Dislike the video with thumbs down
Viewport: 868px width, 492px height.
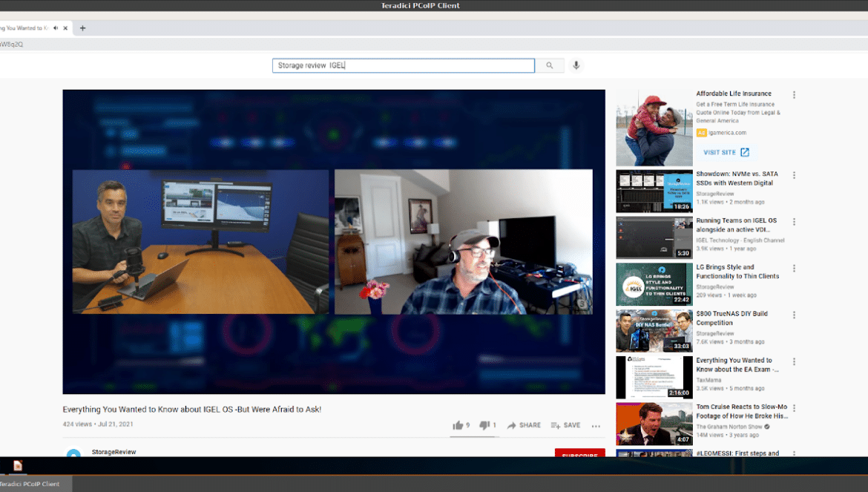click(487, 425)
